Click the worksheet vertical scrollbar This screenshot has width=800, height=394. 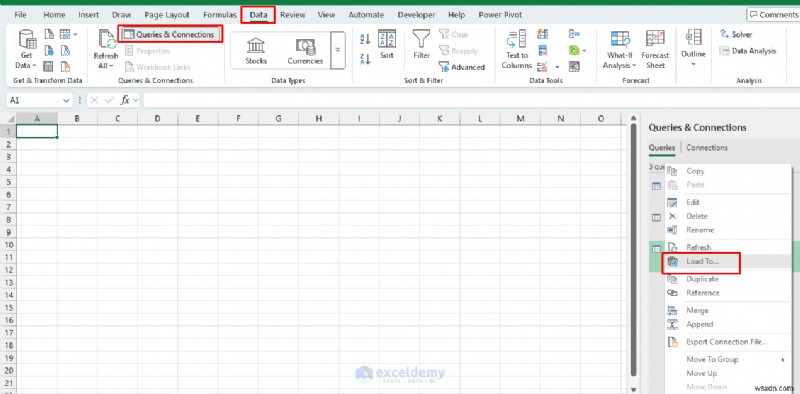634,250
